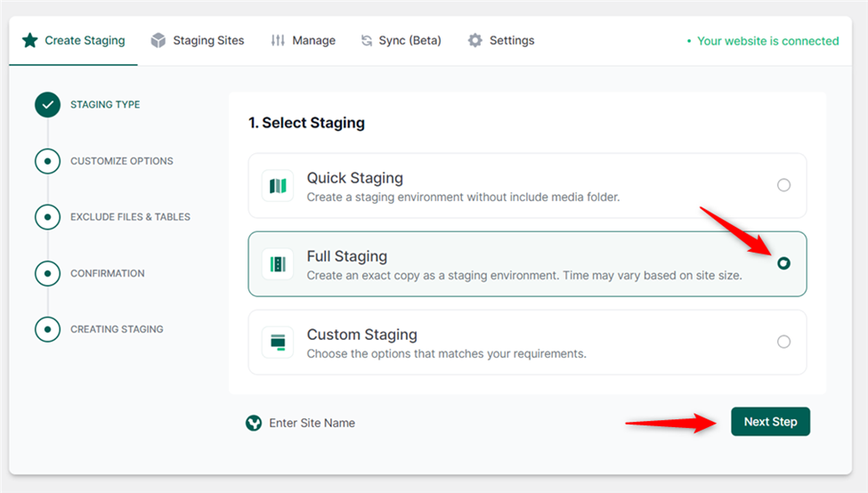868x493 pixels.
Task: Click the Customize Options step circle
Action: (47, 161)
